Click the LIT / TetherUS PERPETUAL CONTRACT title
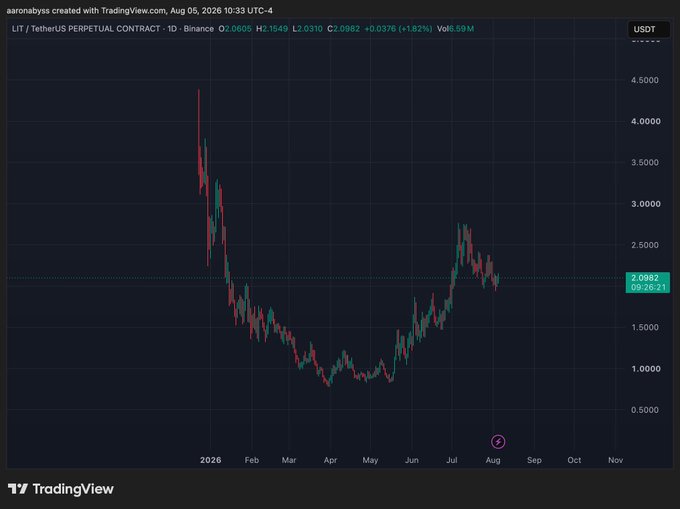Screen dimensions: 680x509 point(86,29)
